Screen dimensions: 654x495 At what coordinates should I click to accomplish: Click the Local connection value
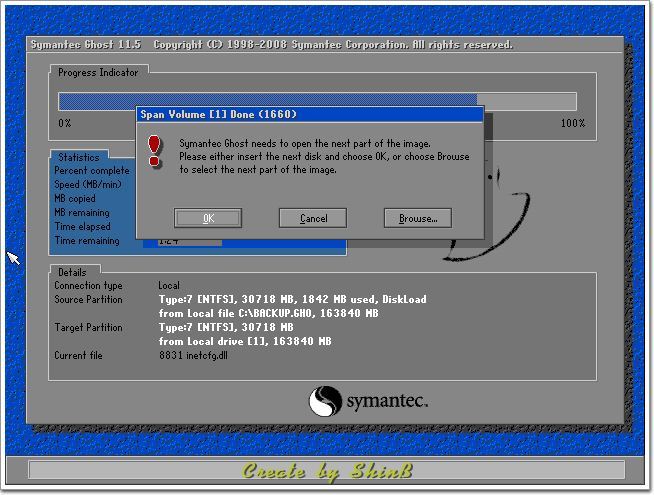click(x=169, y=286)
